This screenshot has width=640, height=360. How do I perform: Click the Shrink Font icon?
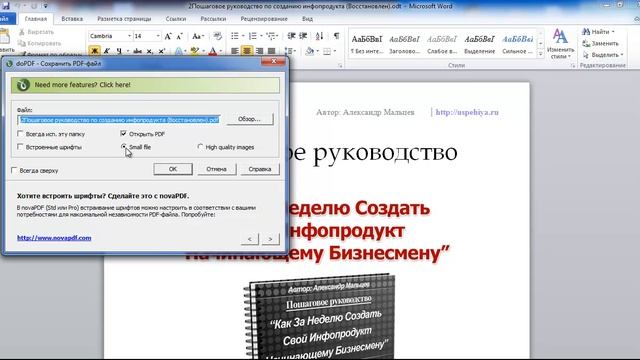(x=180, y=36)
